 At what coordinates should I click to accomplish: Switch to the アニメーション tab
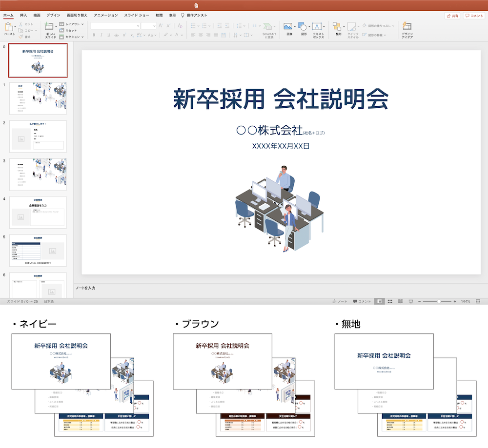coord(105,15)
